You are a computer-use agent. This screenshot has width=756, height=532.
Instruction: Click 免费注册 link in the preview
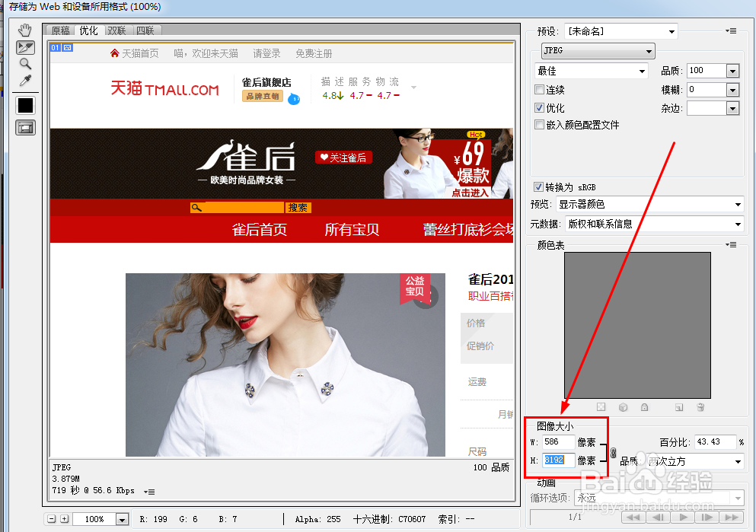[314, 53]
